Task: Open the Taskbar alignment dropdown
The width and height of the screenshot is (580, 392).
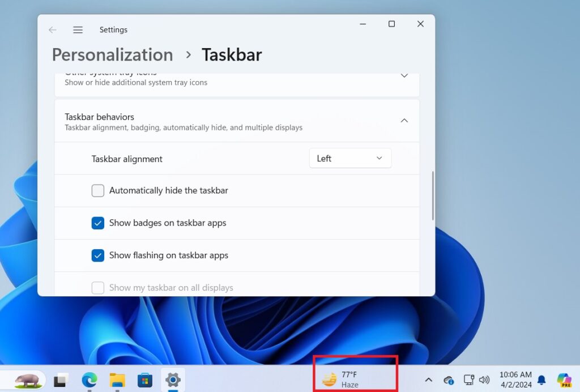Action: [x=349, y=158]
